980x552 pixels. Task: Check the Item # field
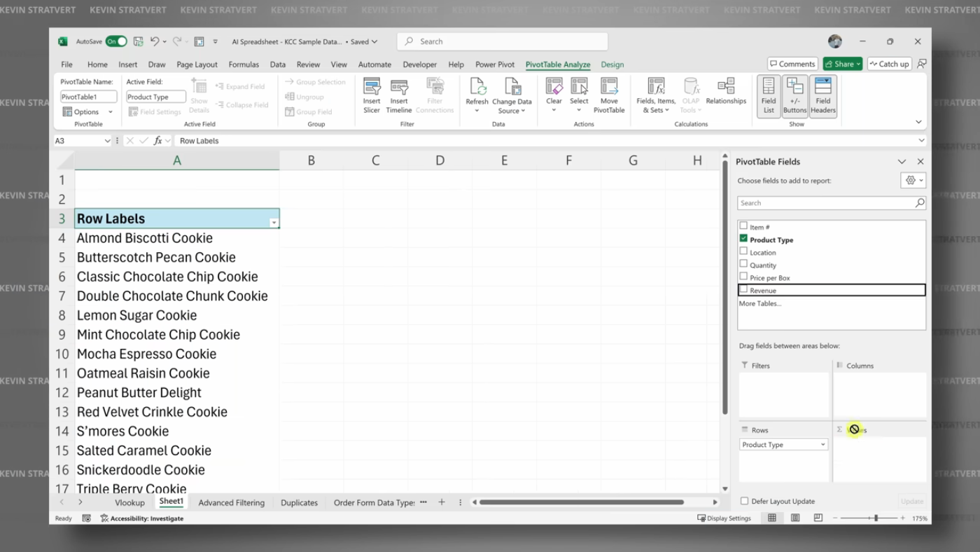click(x=743, y=226)
